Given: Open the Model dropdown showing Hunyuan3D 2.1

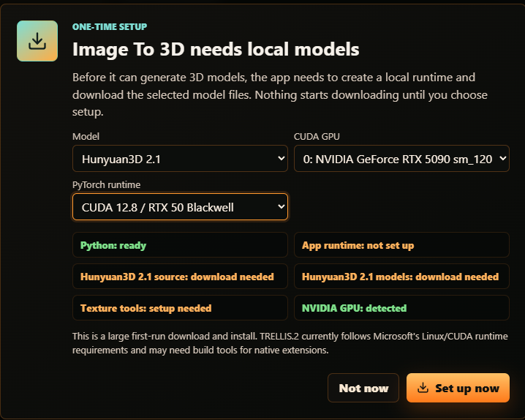Looking at the screenshot, I should click(x=180, y=159).
